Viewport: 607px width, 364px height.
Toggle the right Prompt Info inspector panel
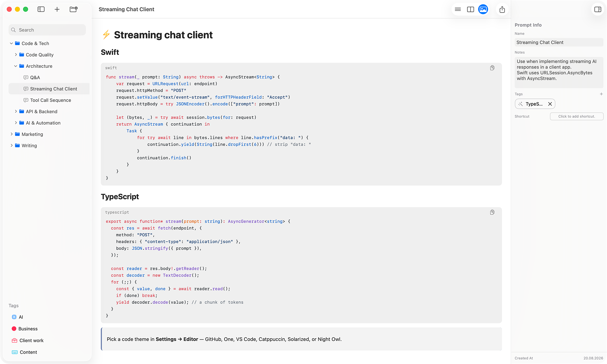[x=598, y=9]
